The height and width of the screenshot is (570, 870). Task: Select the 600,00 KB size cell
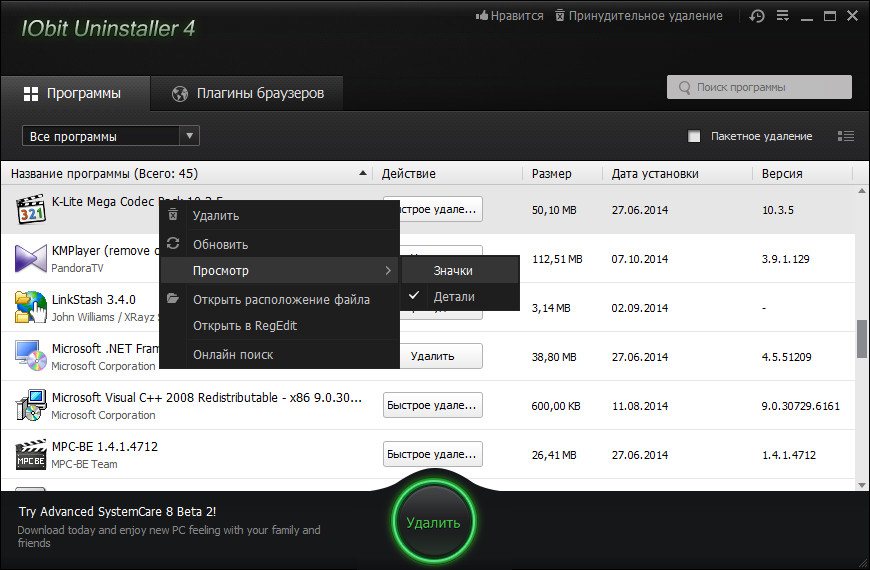click(x=555, y=406)
